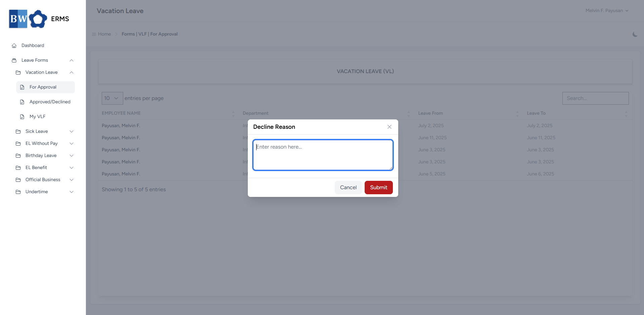Image resolution: width=644 pixels, height=315 pixels.
Task: Click the Dashboard home icon
Action: (x=14, y=46)
